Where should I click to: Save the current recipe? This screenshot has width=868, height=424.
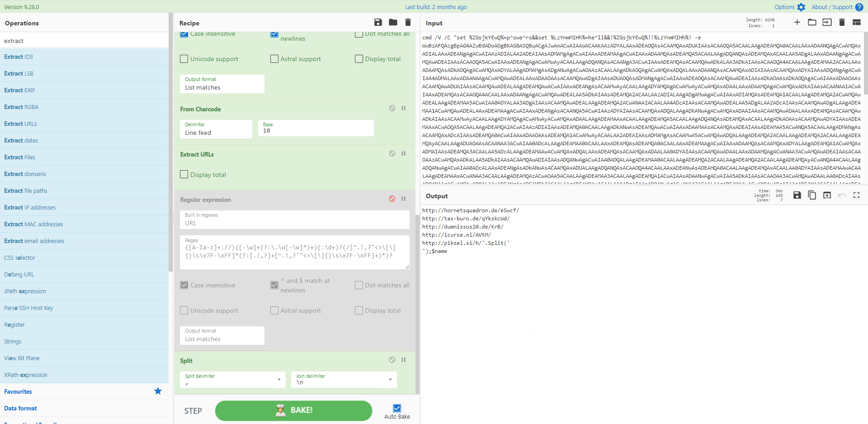click(378, 23)
